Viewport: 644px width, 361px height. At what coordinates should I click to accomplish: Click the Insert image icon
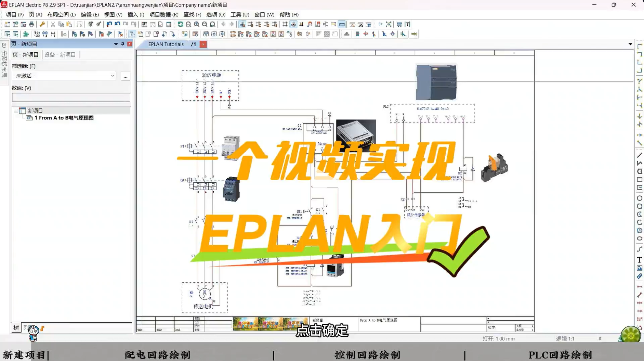(x=639, y=268)
